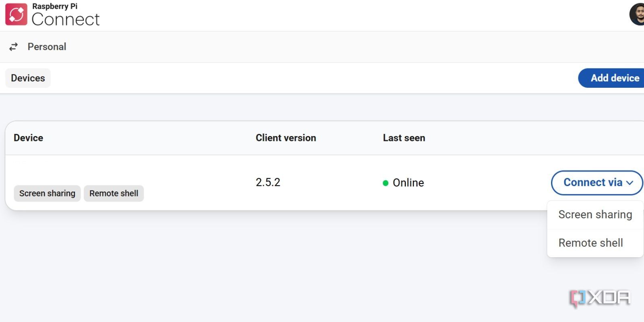Click the Raspberry Pi Connect logo icon
This screenshot has width=644, height=322.
pyautogui.click(x=16, y=14)
